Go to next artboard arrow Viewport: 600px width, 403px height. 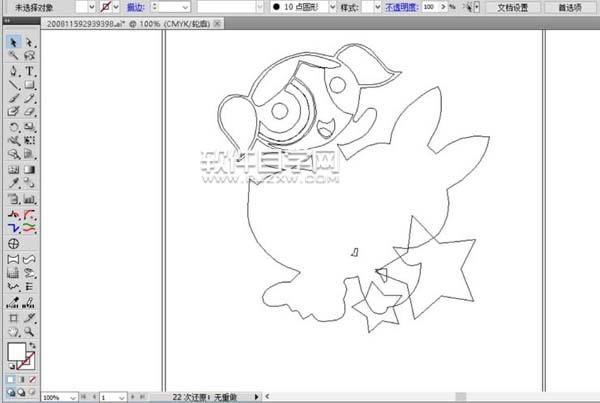[132, 397]
